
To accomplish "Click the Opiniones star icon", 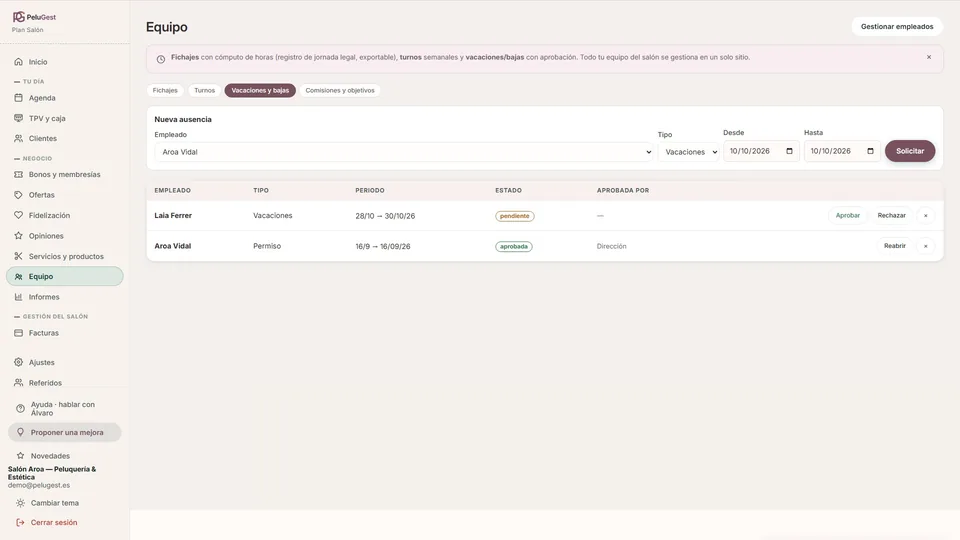I will (x=18, y=236).
